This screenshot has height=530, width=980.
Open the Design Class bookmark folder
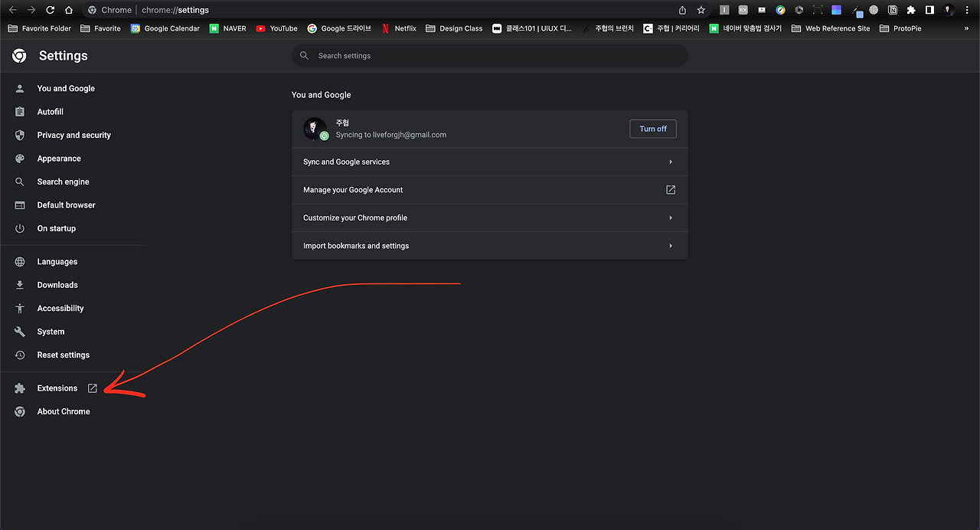(x=454, y=28)
